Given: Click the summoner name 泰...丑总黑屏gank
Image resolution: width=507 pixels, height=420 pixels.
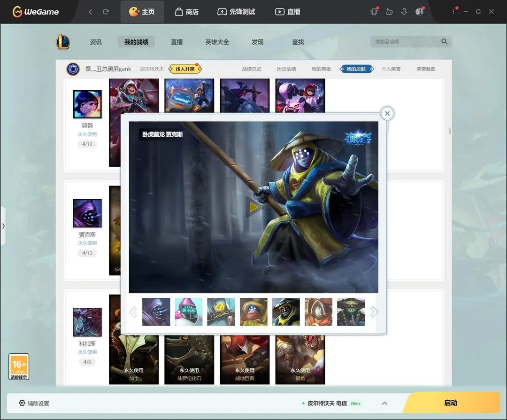Looking at the screenshot, I should click(x=108, y=69).
